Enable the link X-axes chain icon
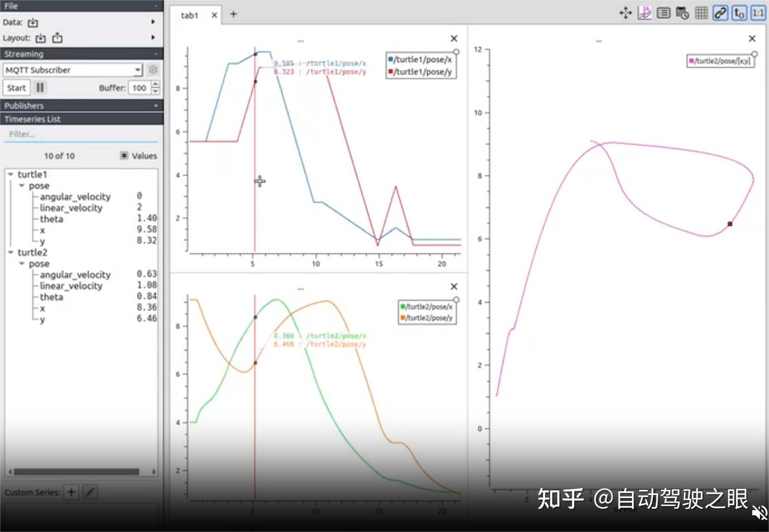 click(x=720, y=13)
